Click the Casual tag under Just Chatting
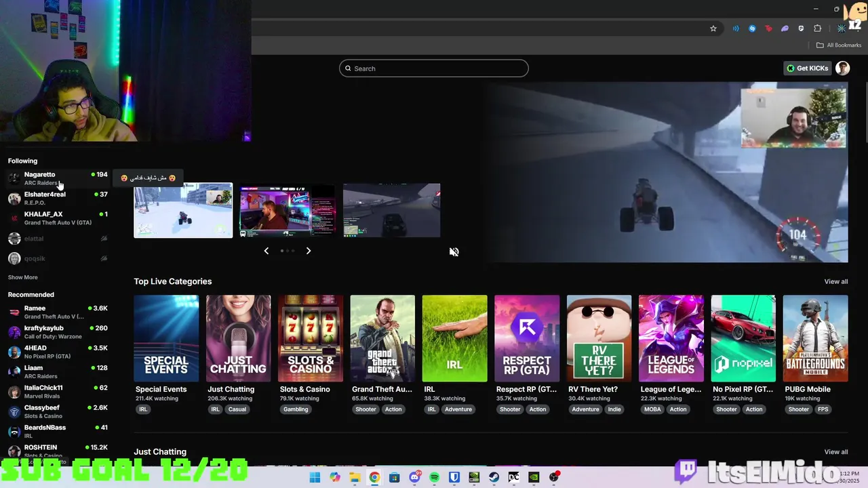The width and height of the screenshot is (868, 488). tap(237, 409)
